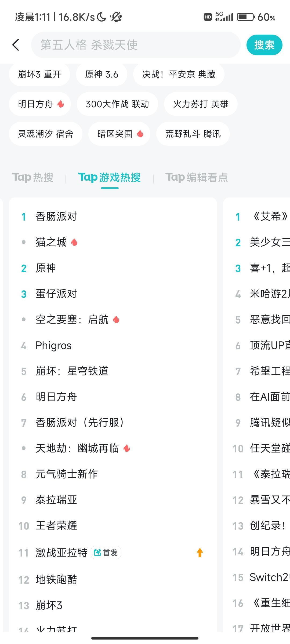This screenshot has height=644, width=290.
Task: Tap the flame icon beside 猫之城
Action: pyautogui.click(x=74, y=242)
